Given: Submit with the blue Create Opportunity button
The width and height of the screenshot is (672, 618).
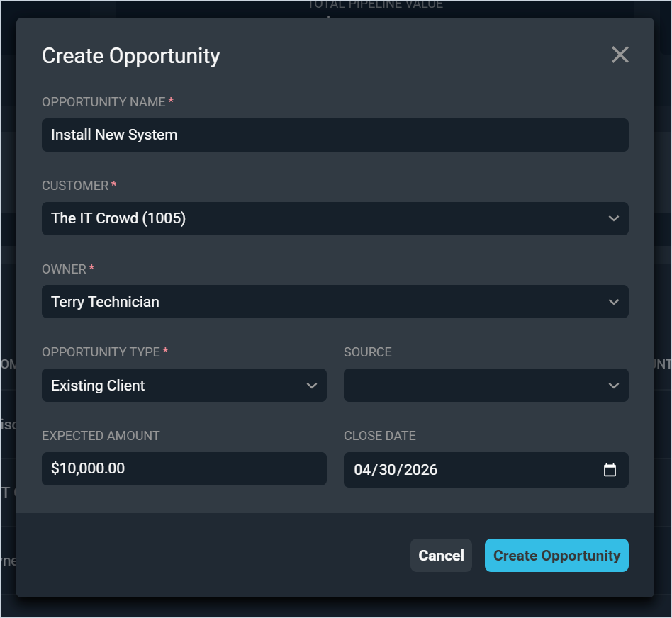Looking at the screenshot, I should click(x=556, y=556).
